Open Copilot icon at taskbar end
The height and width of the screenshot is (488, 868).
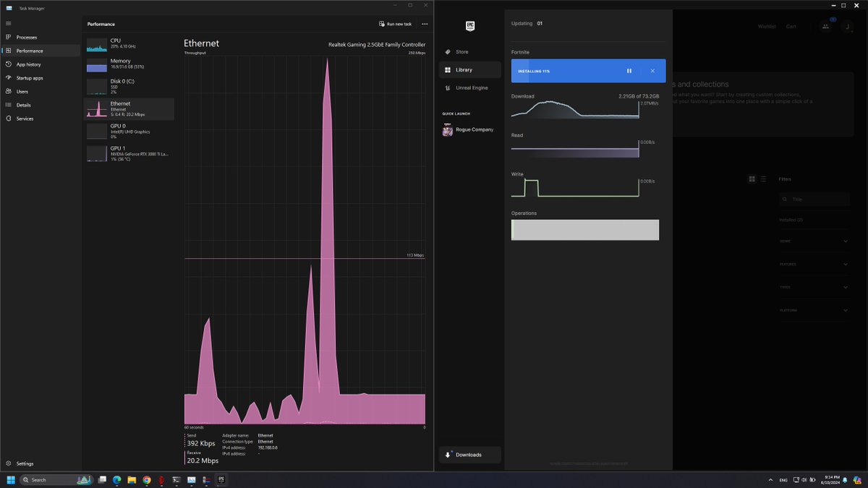point(858,480)
